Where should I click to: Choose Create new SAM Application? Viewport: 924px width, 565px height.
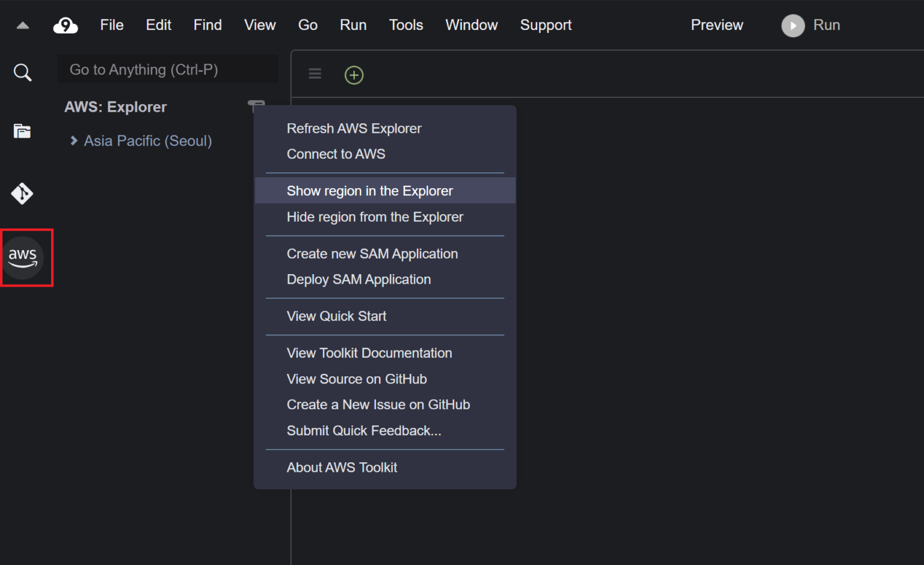372,254
